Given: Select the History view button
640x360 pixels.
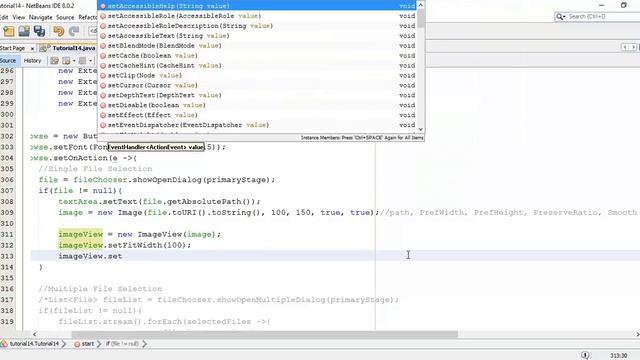Looking at the screenshot, I should (x=33, y=60).
